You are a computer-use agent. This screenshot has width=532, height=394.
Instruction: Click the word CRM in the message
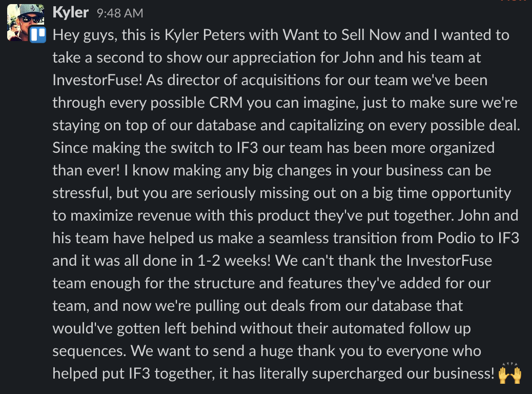[x=226, y=103]
